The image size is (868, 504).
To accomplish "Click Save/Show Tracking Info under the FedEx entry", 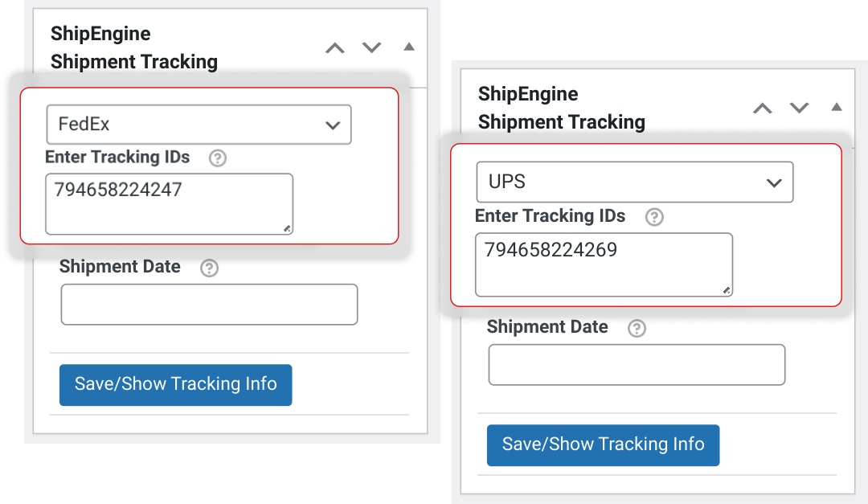I will pos(175,385).
